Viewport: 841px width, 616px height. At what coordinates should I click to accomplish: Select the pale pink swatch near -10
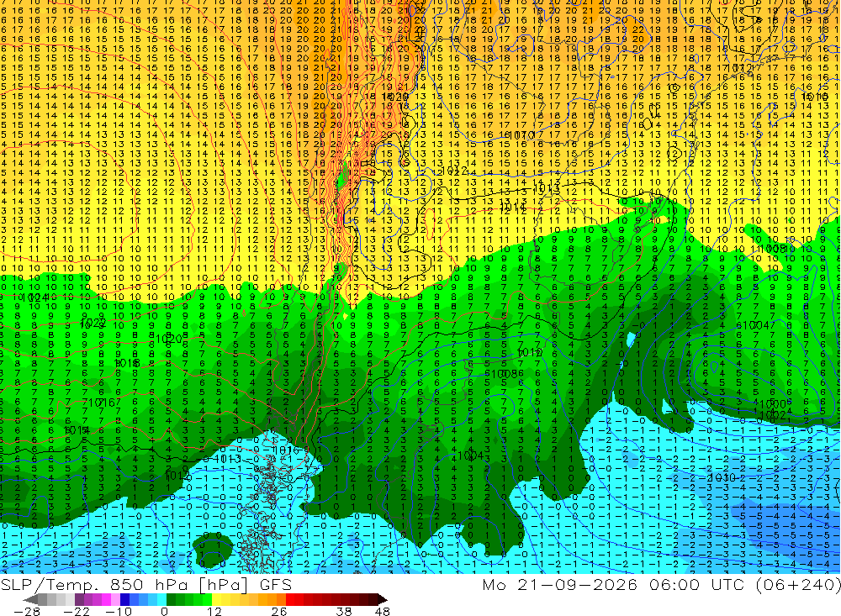tap(116, 600)
